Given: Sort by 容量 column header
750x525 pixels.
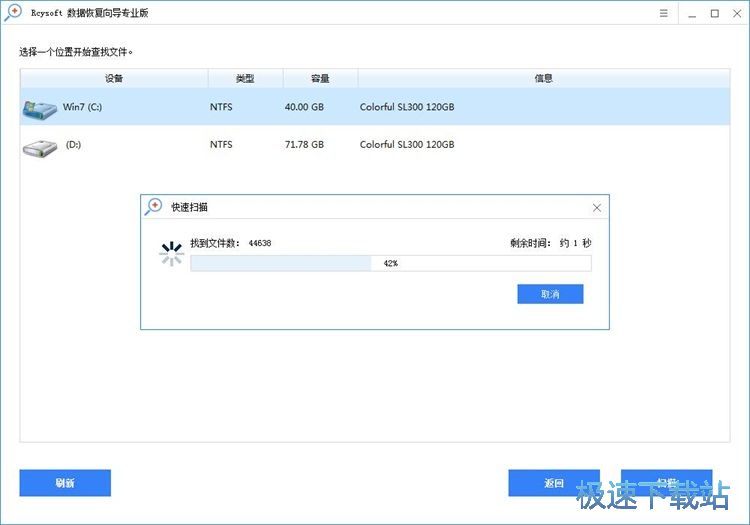Looking at the screenshot, I should [320, 78].
